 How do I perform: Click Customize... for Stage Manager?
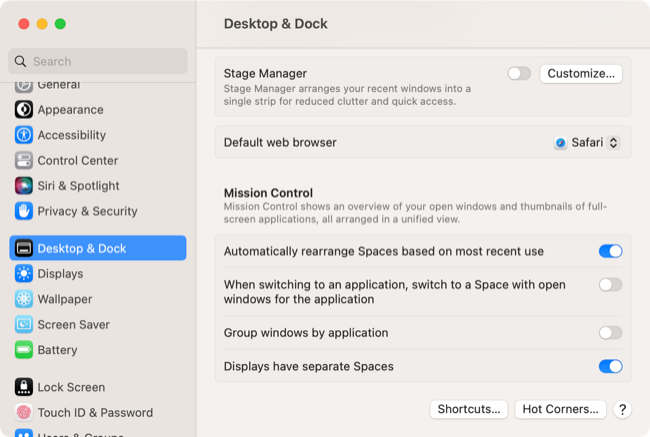pos(581,74)
